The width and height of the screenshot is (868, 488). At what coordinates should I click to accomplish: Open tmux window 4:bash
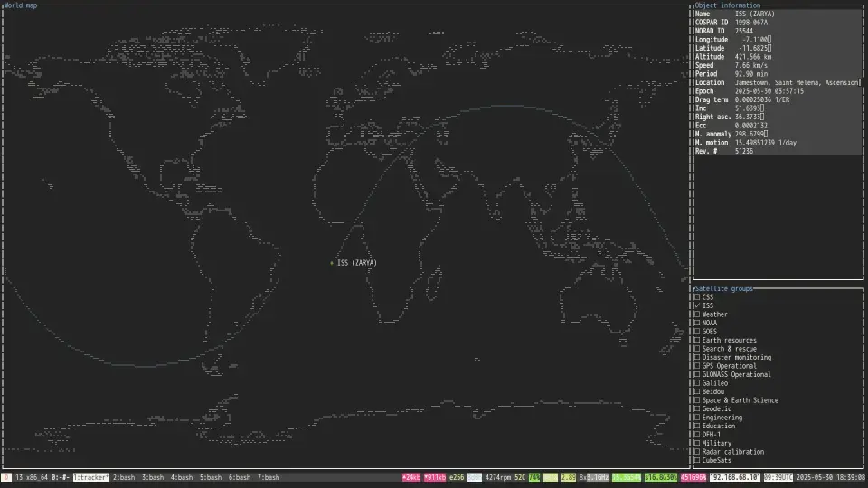(x=182, y=477)
